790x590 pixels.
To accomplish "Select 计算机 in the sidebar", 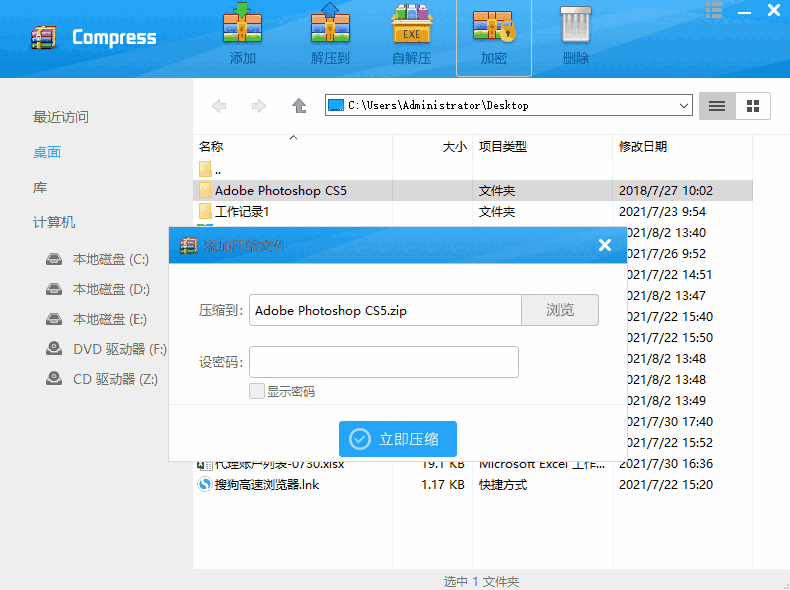I will point(54,222).
